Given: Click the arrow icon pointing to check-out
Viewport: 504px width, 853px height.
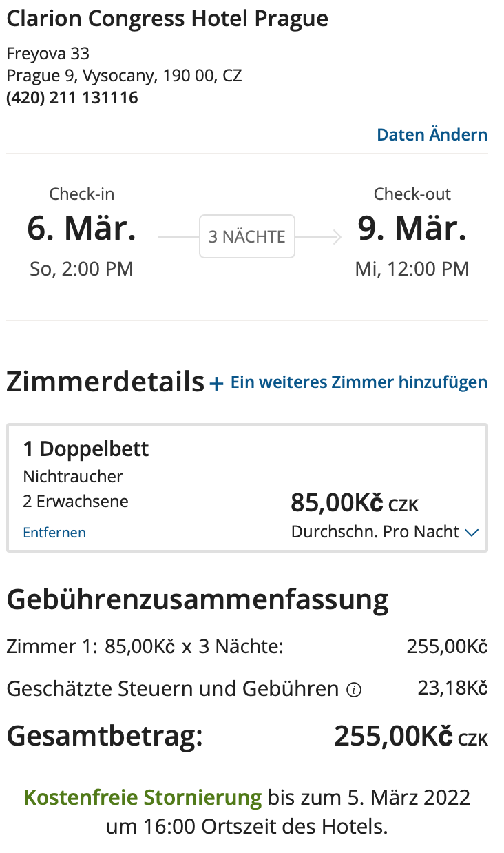Looking at the screenshot, I should [x=335, y=237].
